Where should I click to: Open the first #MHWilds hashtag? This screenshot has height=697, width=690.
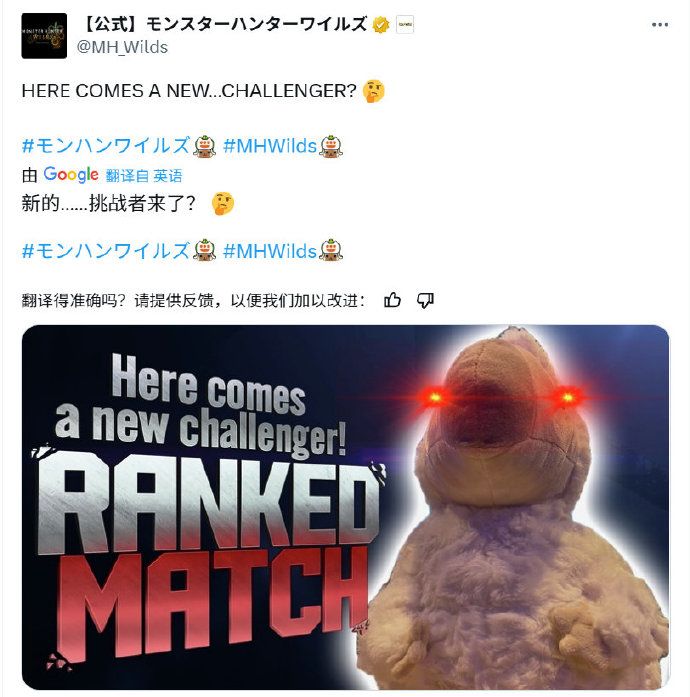tap(270, 146)
